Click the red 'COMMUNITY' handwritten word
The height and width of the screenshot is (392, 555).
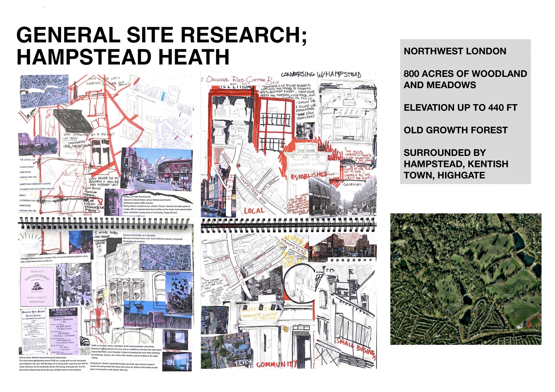coord(276,365)
